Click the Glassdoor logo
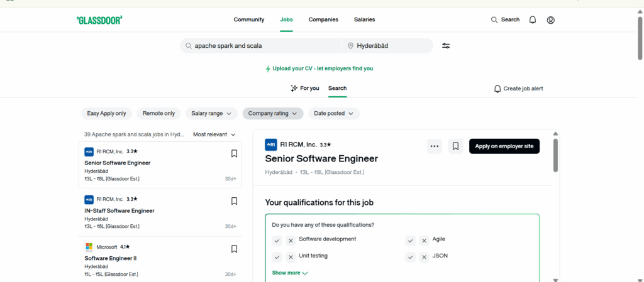The image size is (644, 282). pyautogui.click(x=99, y=20)
